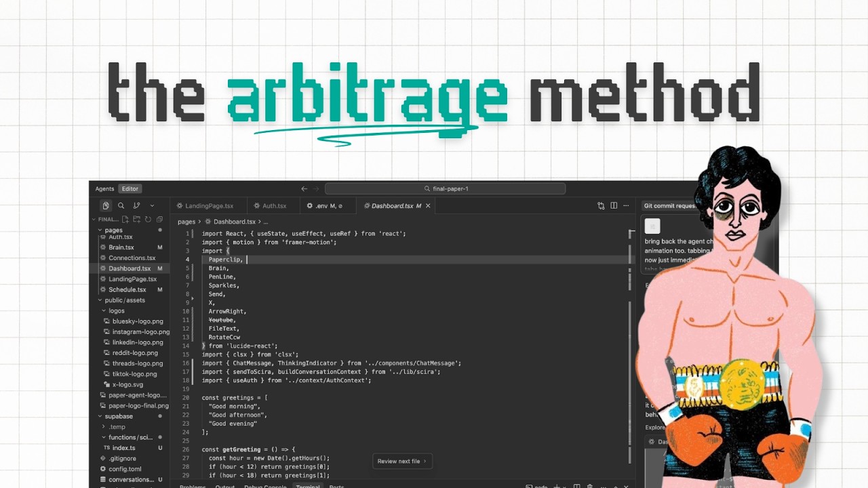
Task: Select Dashboard.tsx in the file tree
Action: 129,268
